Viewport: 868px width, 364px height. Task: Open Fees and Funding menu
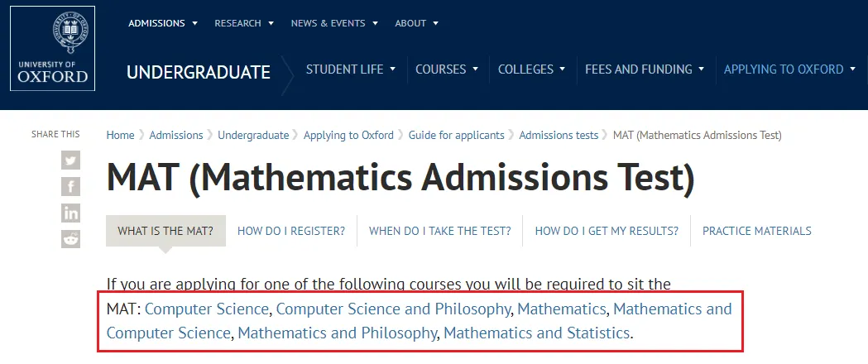[644, 69]
